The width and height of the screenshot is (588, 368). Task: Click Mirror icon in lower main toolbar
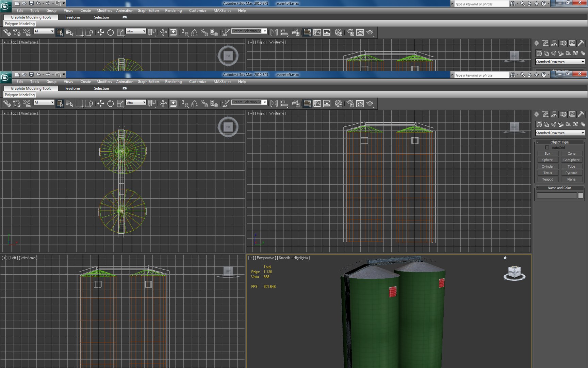pos(274,104)
